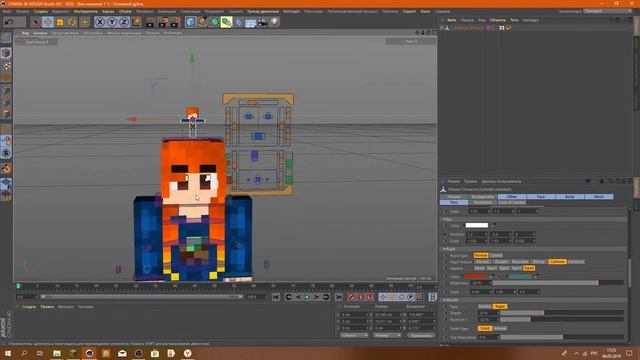This screenshot has height=360, width=640.
Task: Click the teal second pupil color swatch
Action: pyautogui.click(x=520, y=276)
